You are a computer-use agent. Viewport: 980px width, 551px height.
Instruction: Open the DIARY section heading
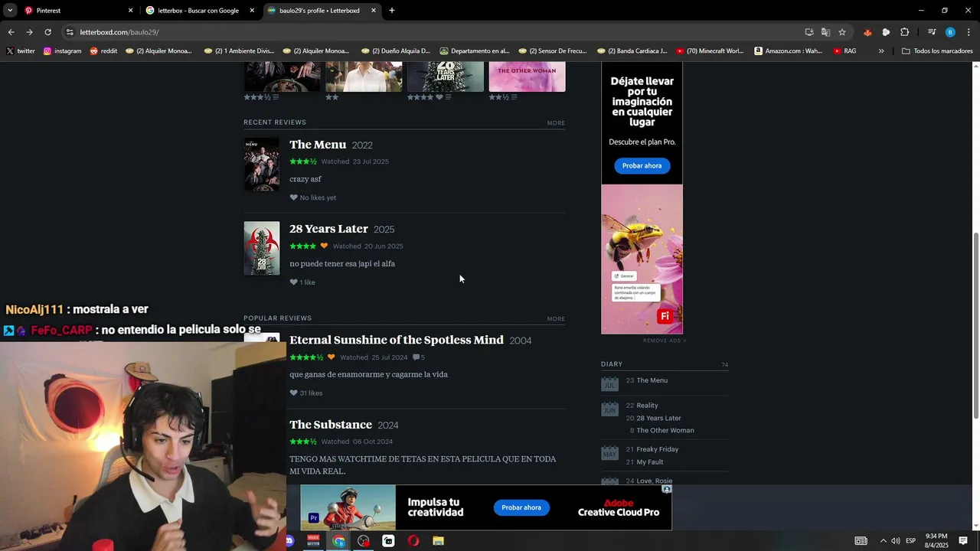tap(612, 364)
